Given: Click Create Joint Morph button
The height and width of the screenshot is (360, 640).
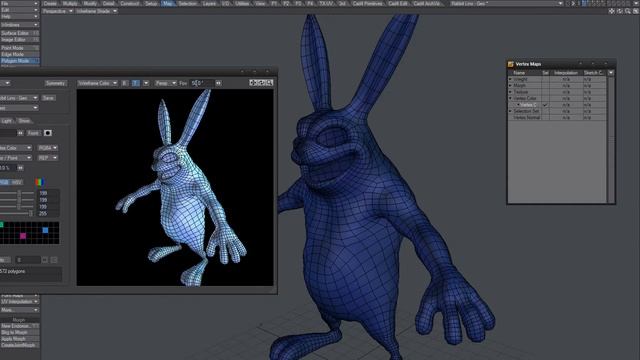Looking at the screenshot, I should [19, 345].
